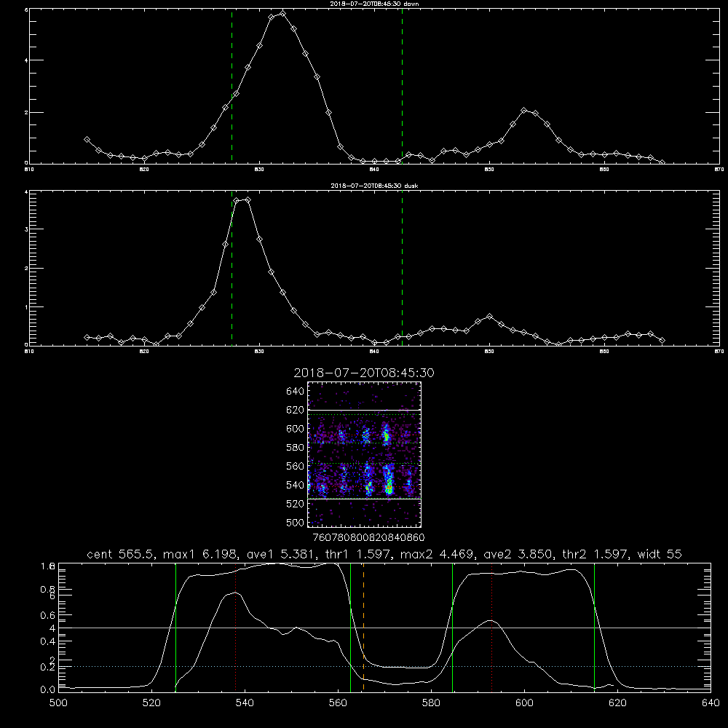Screen dimensions: 728x728
Task: Click the heatmap y-axis label 500
Action: point(296,522)
